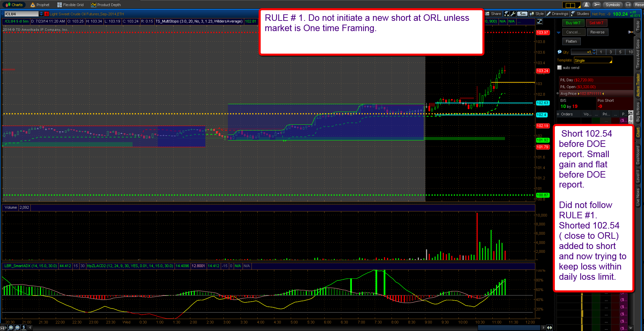644x331 pixels.
Task: Open the Style menu
Action: (x=537, y=14)
